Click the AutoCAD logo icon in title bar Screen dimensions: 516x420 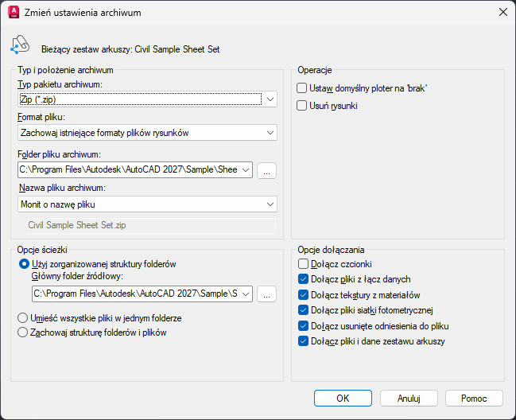tap(13, 12)
